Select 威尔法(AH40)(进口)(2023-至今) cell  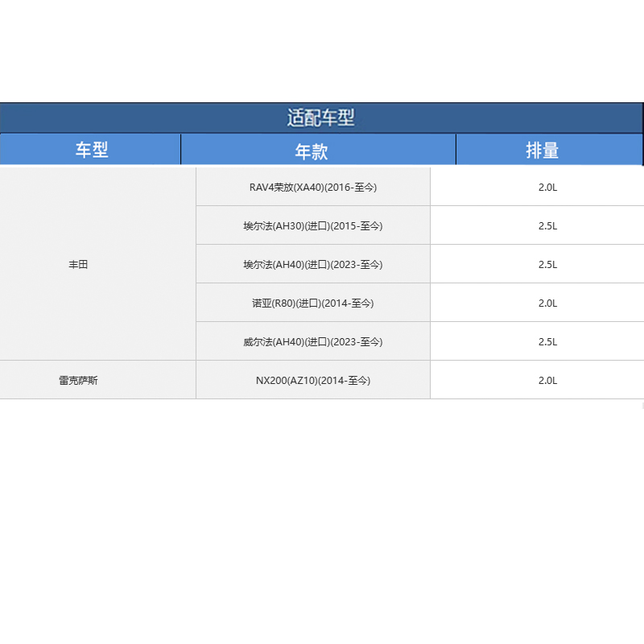[x=313, y=341]
